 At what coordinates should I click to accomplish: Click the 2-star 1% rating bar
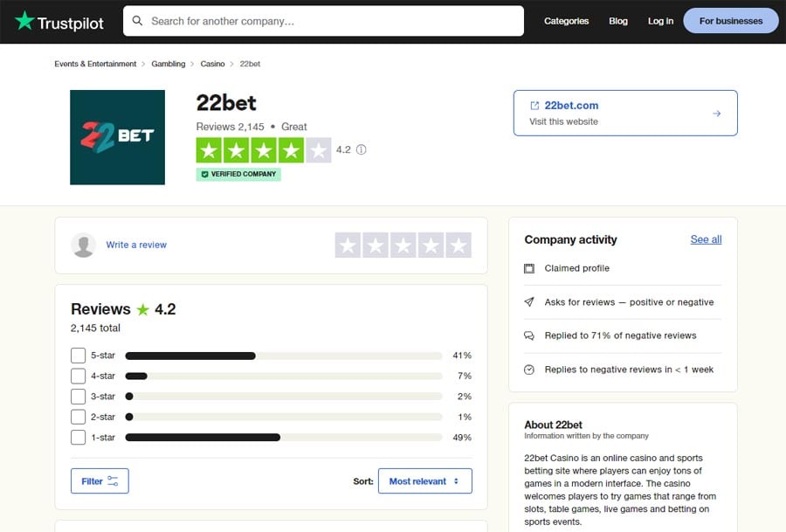click(x=284, y=418)
